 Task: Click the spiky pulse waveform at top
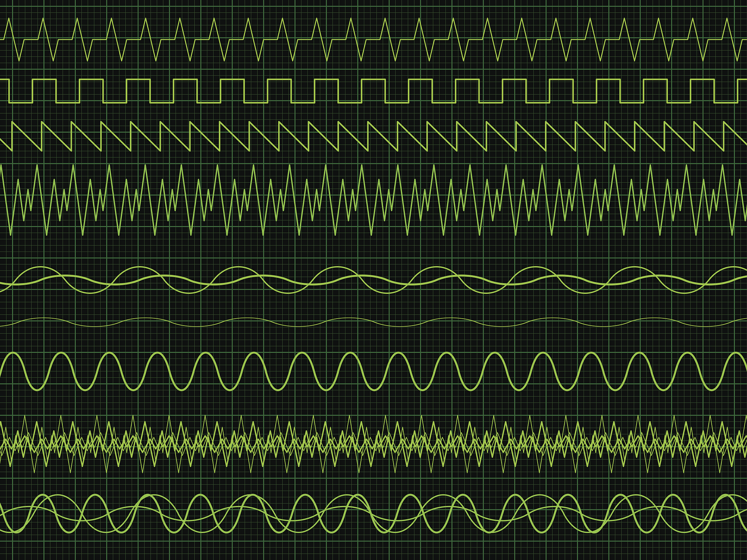(373, 39)
